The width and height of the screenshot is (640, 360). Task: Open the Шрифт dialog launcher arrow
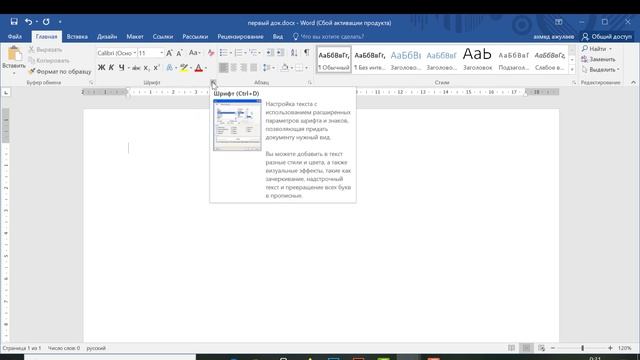pos(213,83)
